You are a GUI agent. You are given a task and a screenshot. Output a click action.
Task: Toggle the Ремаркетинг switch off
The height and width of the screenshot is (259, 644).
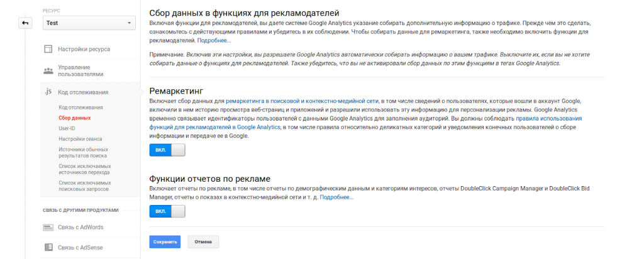coord(167,150)
